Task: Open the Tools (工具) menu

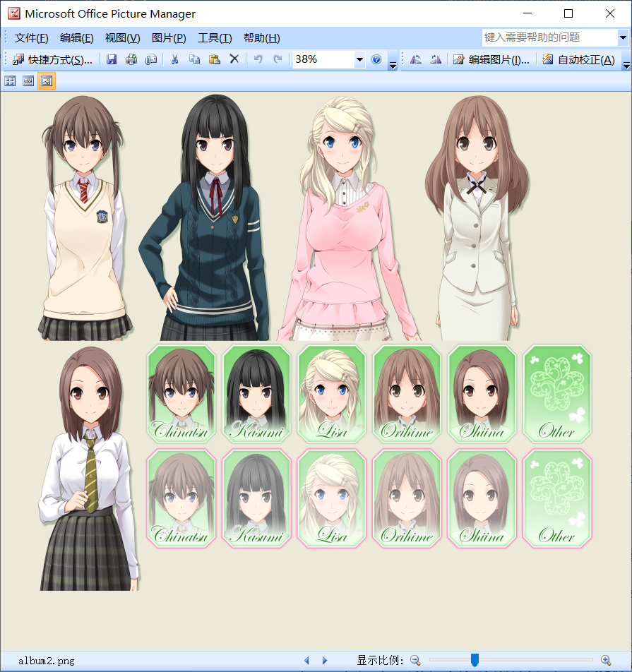Action: coord(215,38)
